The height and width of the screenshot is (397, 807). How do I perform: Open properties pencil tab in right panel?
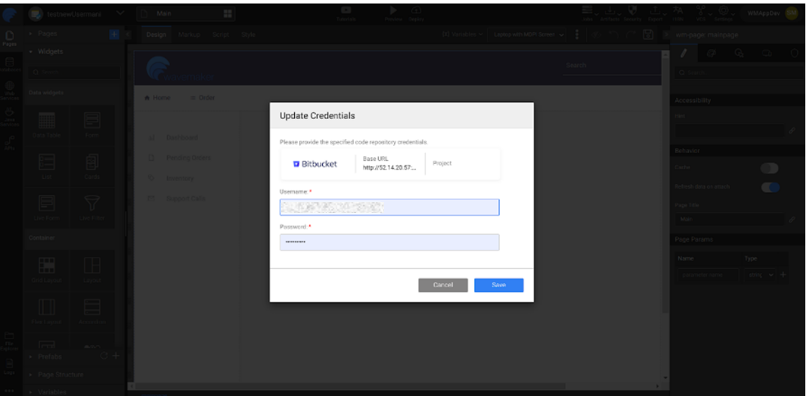click(x=684, y=53)
